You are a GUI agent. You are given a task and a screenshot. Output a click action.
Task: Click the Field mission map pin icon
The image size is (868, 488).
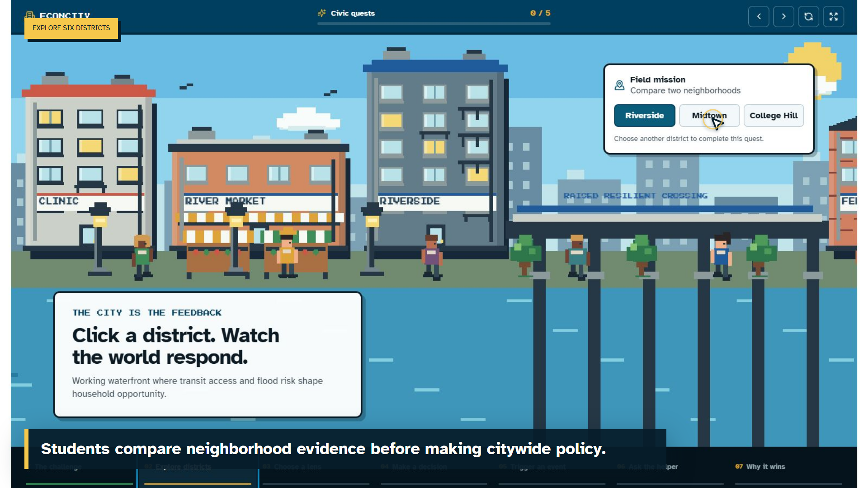[619, 85]
